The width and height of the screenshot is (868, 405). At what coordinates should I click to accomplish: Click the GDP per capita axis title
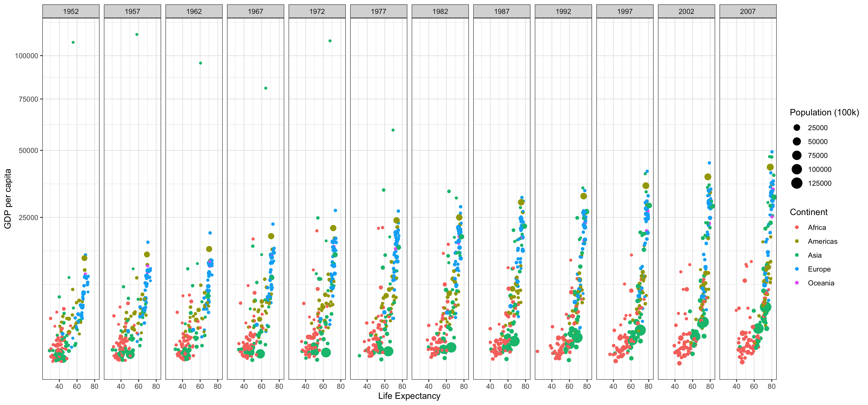tap(8, 199)
